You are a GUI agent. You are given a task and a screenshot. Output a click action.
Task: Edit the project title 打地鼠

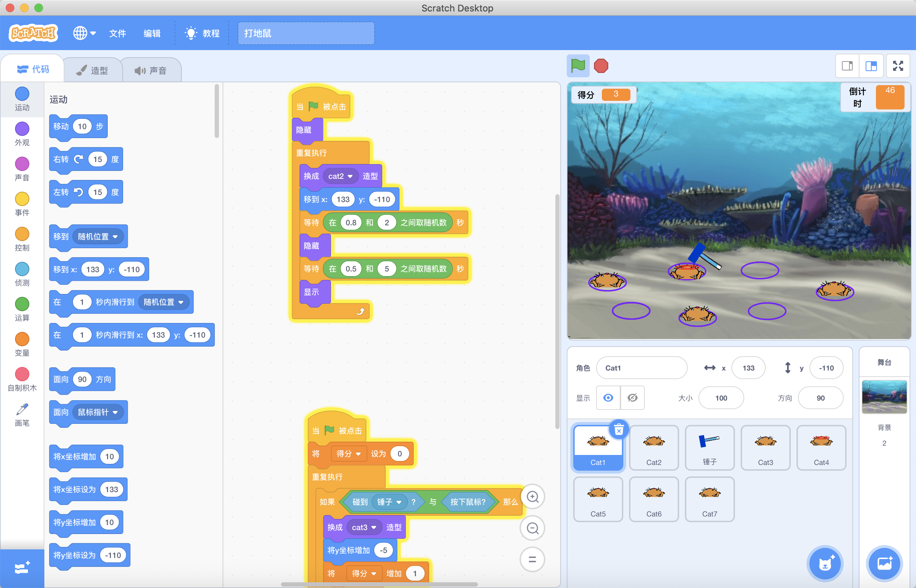(306, 33)
